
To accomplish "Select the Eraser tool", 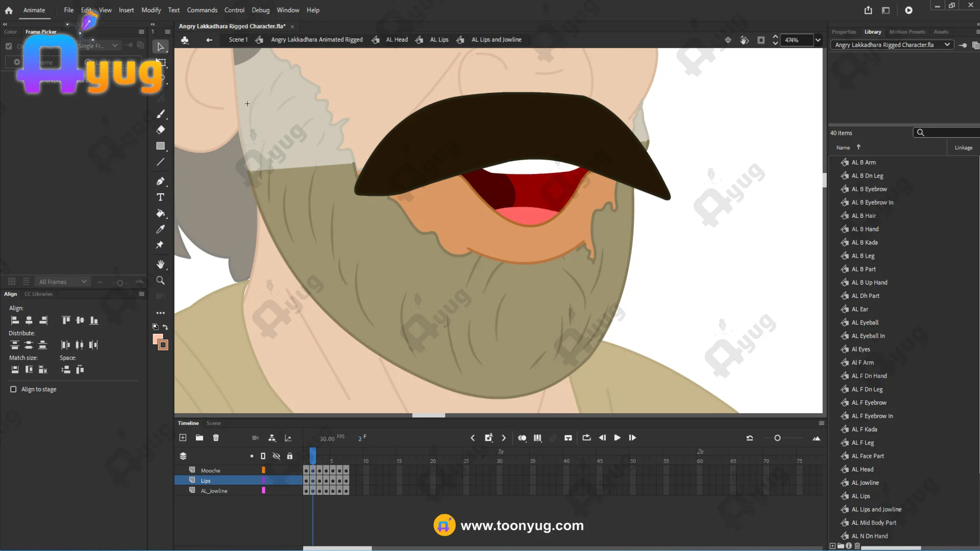I will pos(160,130).
